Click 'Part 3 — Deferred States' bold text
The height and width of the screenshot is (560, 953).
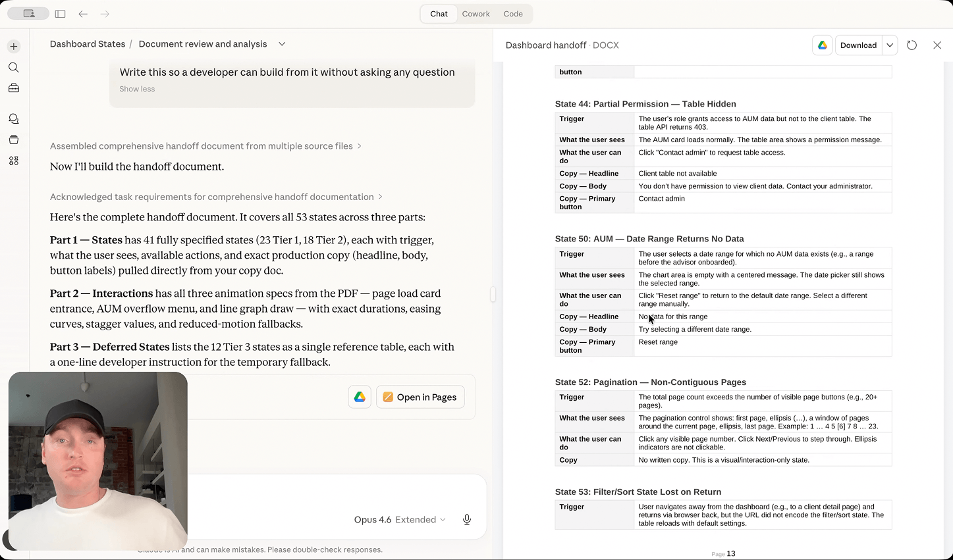pyautogui.click(x=110, y=347)
